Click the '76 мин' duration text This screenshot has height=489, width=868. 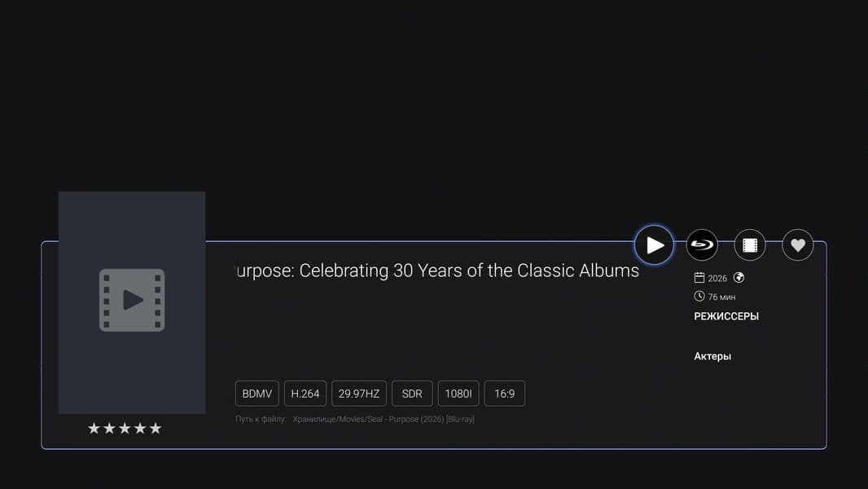[722, 297]
